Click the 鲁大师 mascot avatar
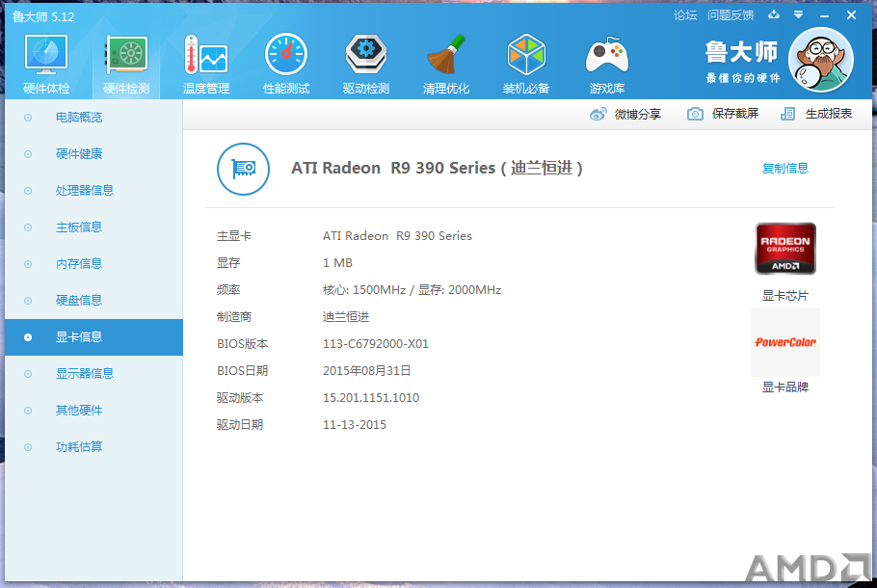This screenshot has width=877, height=588. (x=820, y=60)
